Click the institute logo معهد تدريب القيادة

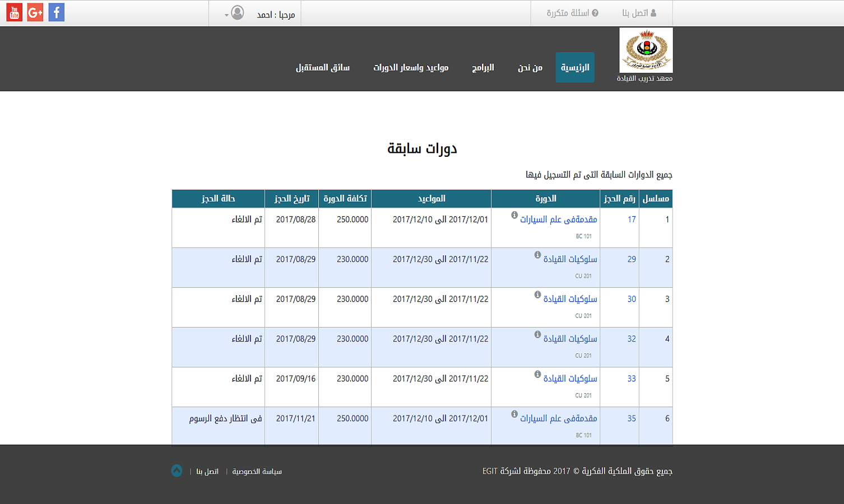tap(646, 50)
